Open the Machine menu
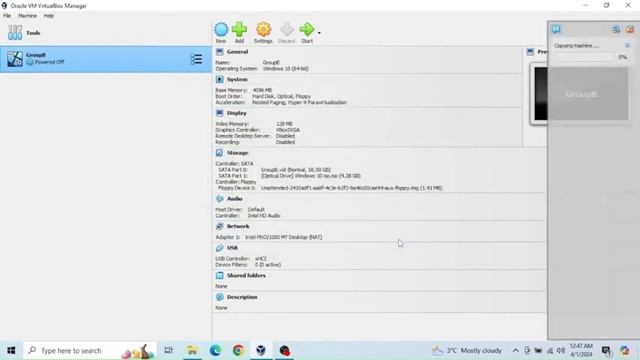Screen dimensions: 640x360 coord(27,16)
